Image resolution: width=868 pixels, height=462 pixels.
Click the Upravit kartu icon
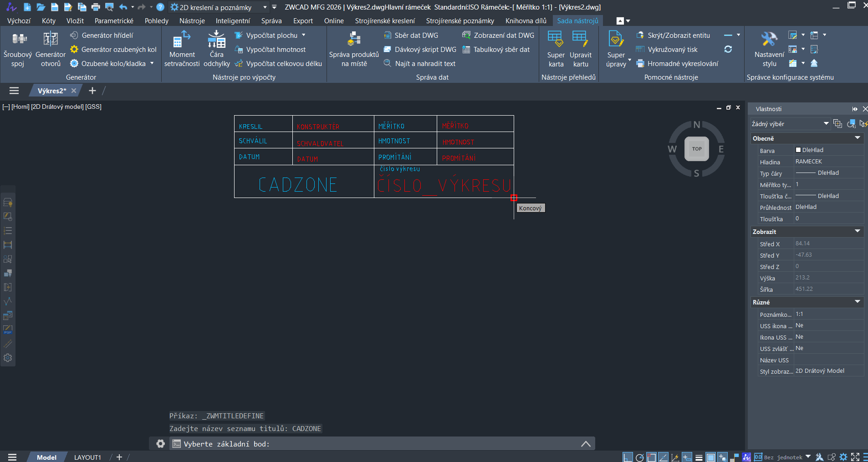(x=580, y=49)
